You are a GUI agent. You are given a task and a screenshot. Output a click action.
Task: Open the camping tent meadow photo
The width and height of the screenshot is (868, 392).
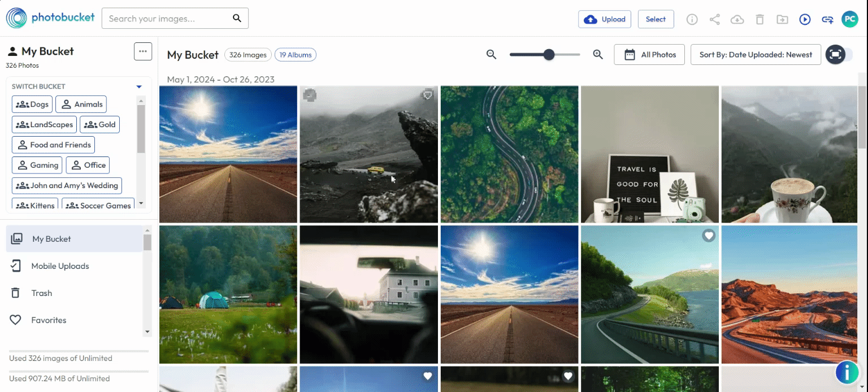(x=228, y=294)
